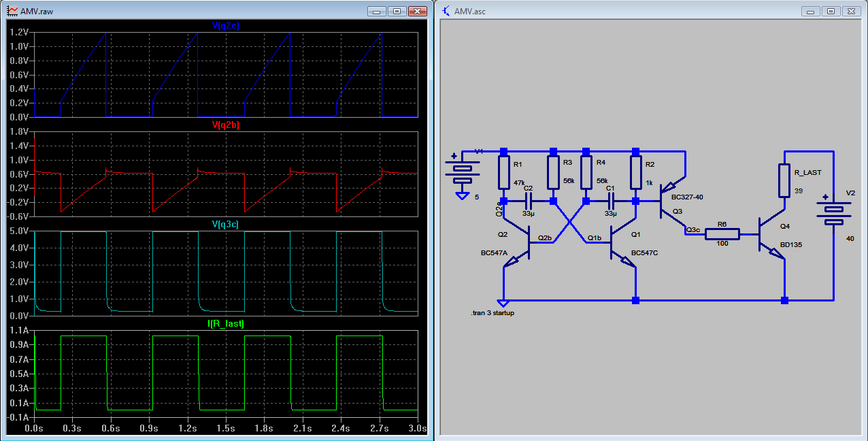Close the AMV.asc schematic window
Image resolution: width=868 pixels, height=441 pixels.
pyautogui.click(x=851, y=11)
